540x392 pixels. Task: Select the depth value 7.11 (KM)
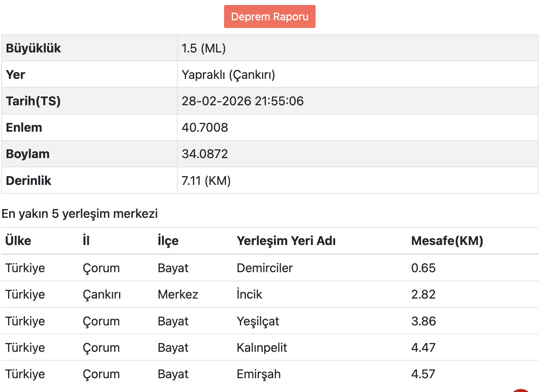(x=206, y=181)
